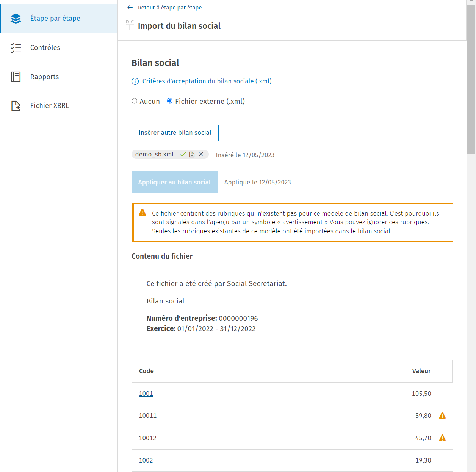Select Fichier externe (.xml) radio option
476x472 pixels.
pyautogui.click(x=170, y=101)
